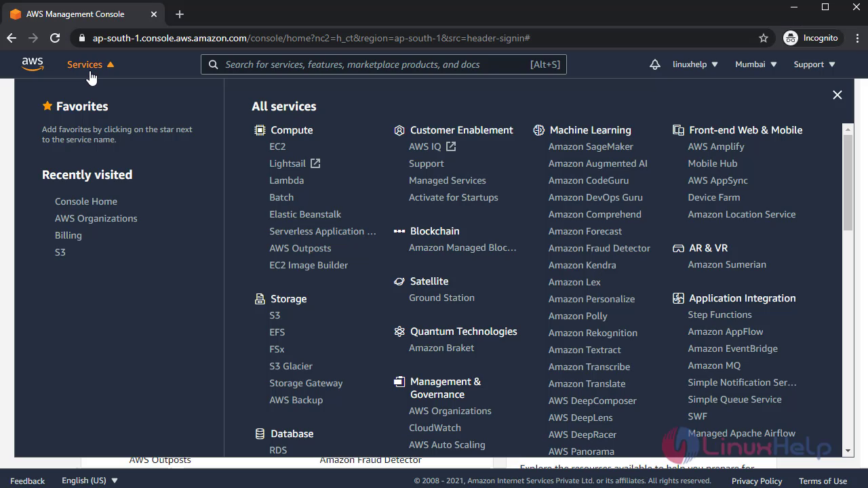
Task: Bookmark this page with star icon
Action: pyautogui.click(x=764, y=38)
